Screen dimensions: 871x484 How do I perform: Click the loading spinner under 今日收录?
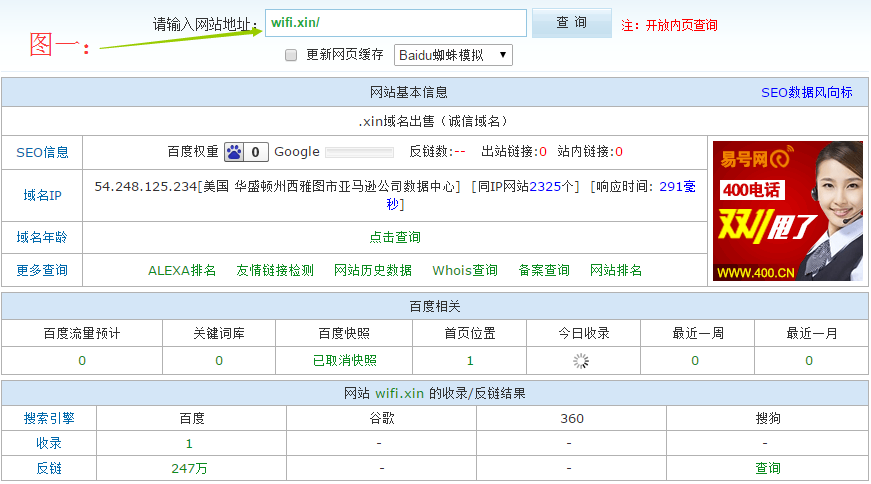(581, 361)
